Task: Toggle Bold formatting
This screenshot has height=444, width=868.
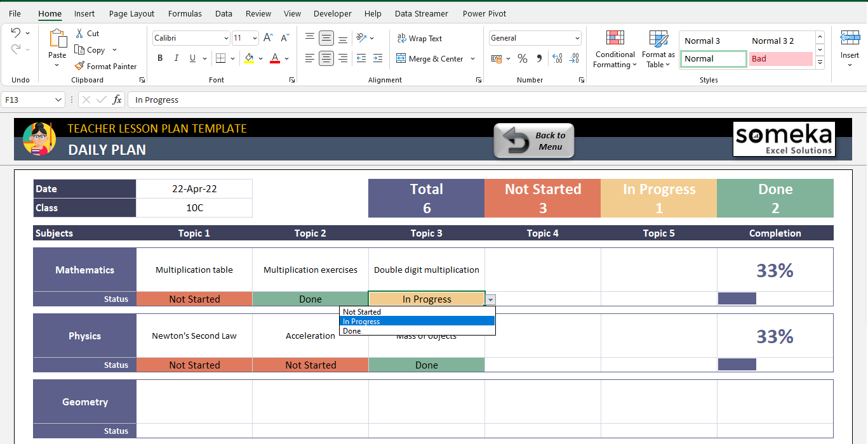Action: coord(160,58)
